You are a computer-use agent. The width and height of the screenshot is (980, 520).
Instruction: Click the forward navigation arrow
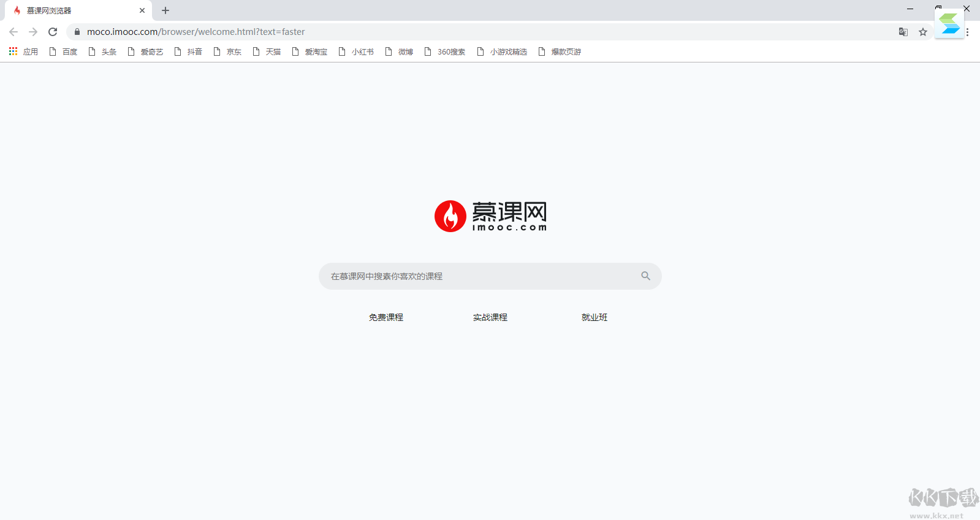point(33,32)
